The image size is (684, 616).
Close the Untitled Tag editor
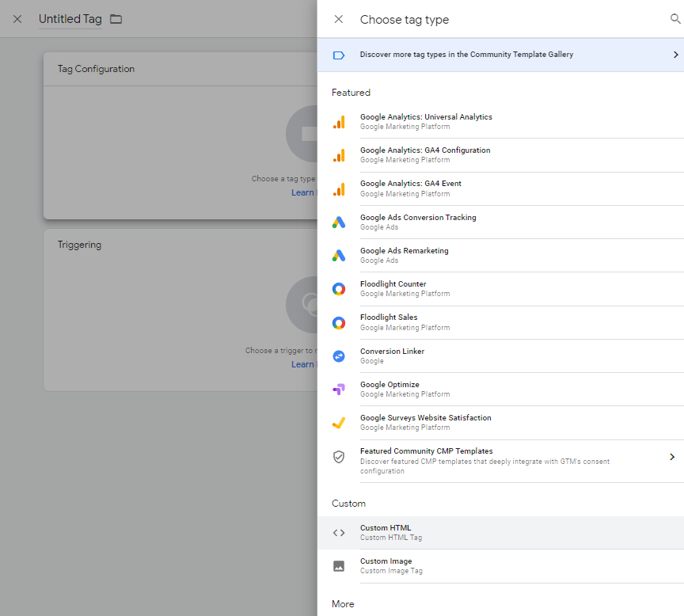17,19
